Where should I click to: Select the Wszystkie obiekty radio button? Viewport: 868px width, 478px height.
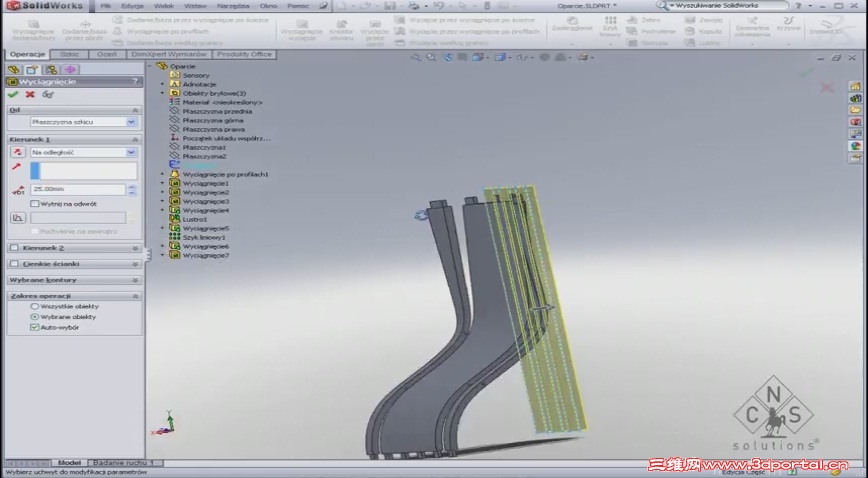[x=34, y=306]
